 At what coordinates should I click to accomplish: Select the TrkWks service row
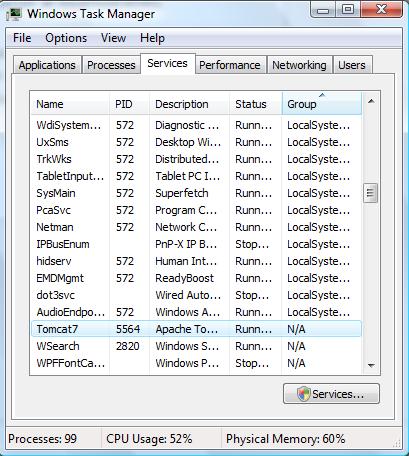pos(196,159)
